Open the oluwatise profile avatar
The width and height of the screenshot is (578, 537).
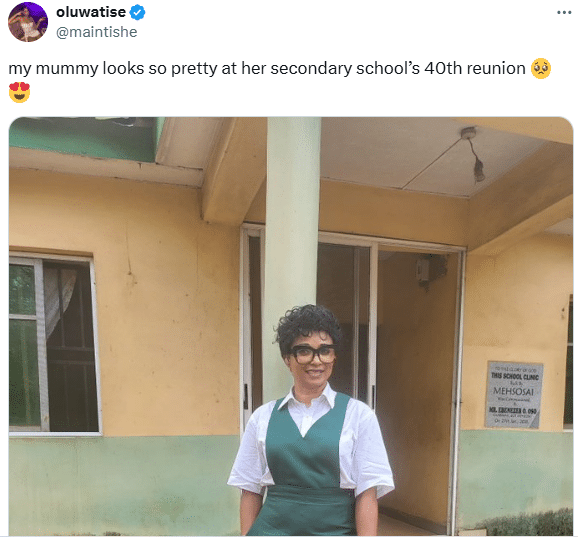(28, 22)
